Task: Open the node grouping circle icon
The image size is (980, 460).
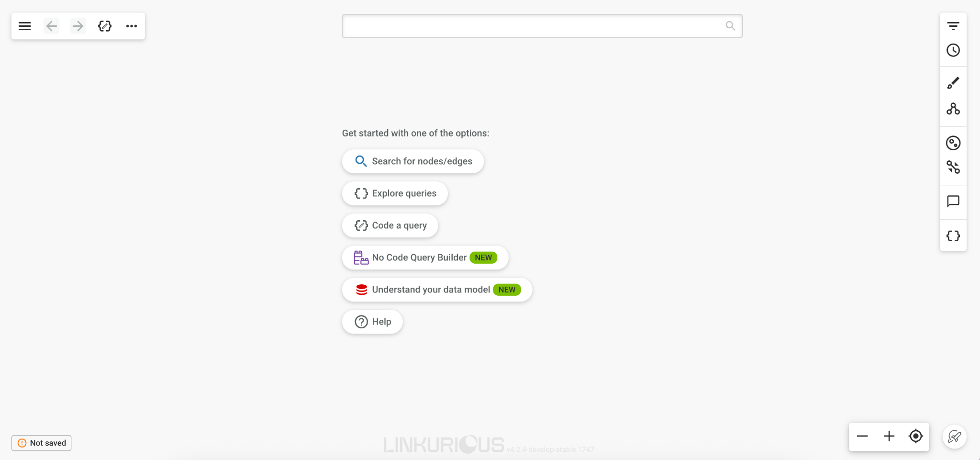Action: click(953, 143)
